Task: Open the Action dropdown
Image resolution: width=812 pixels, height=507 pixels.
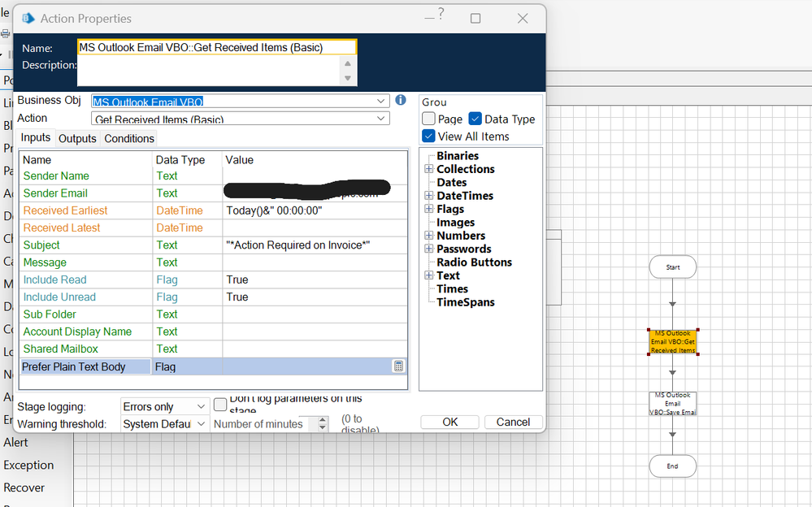Action: click(x=380, y=119)
